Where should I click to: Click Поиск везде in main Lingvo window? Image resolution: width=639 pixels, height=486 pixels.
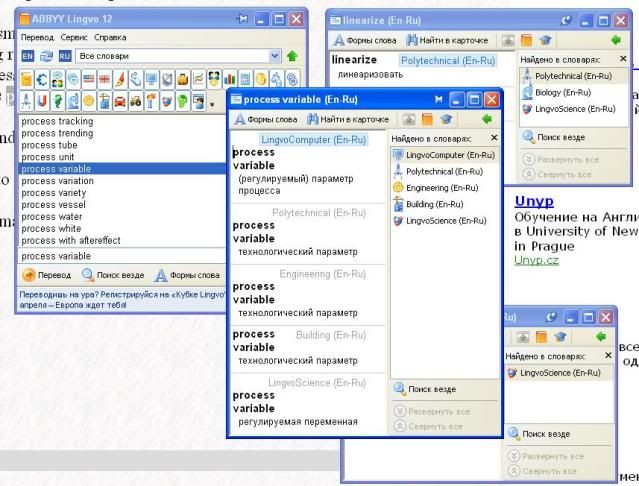pos(113,275)
